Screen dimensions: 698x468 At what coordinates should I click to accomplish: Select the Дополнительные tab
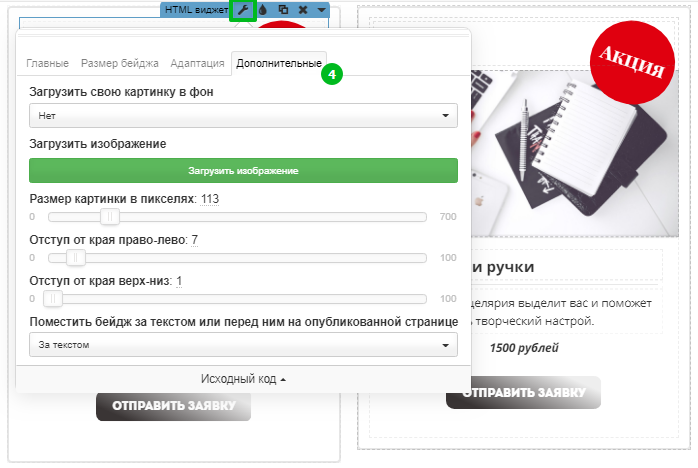[279, 63]
